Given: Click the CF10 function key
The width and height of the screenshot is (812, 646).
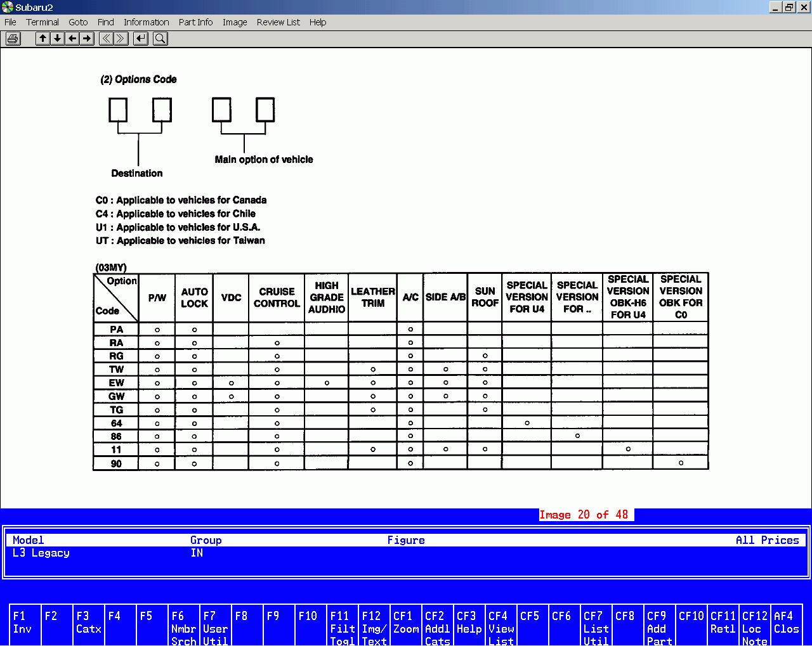Looking at the screenshot, I should [691, 625].
